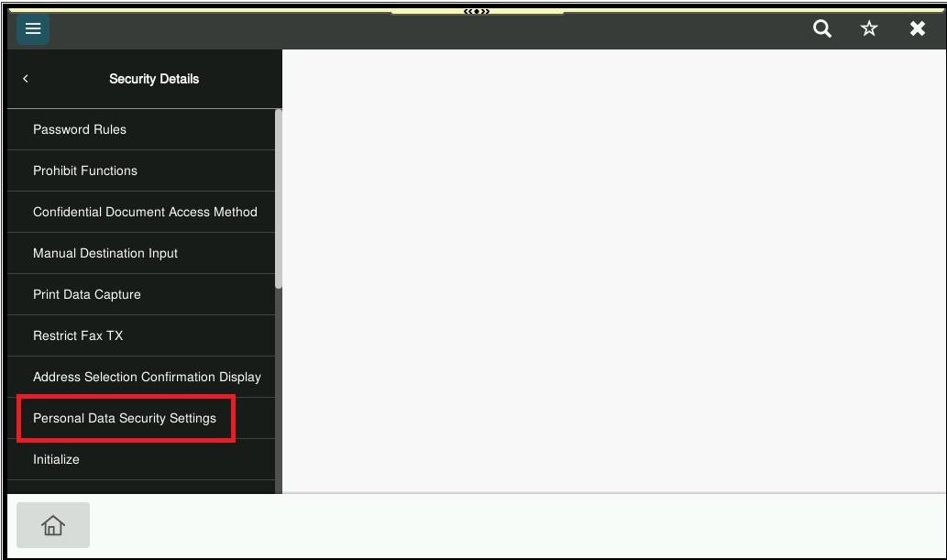Viewport: 947px width, 560px height.
Task: Close the settings screen with X
Action: coord(917,28)
